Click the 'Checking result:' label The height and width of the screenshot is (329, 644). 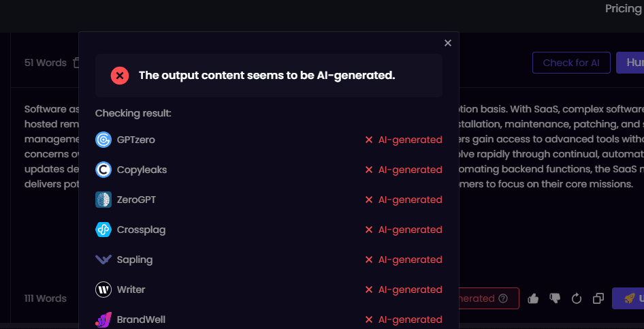(133, 113)
